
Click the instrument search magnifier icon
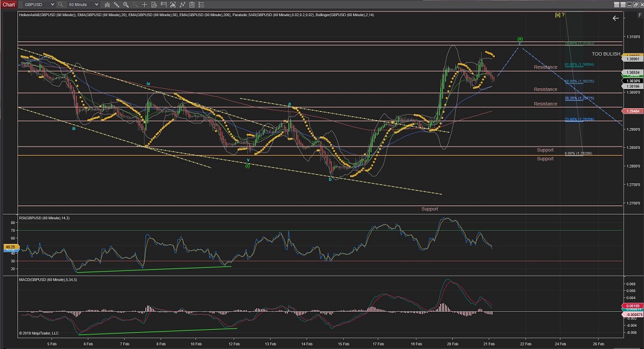coord(61,4)
